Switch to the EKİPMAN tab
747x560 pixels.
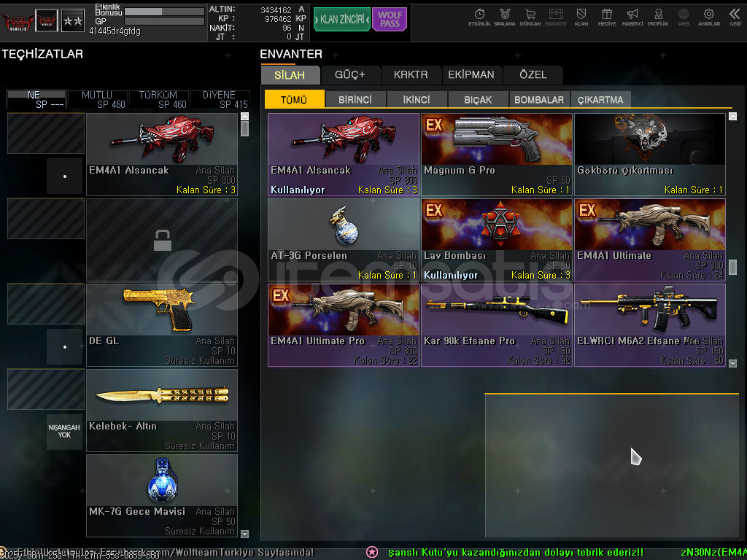click(x=471, y=75)
